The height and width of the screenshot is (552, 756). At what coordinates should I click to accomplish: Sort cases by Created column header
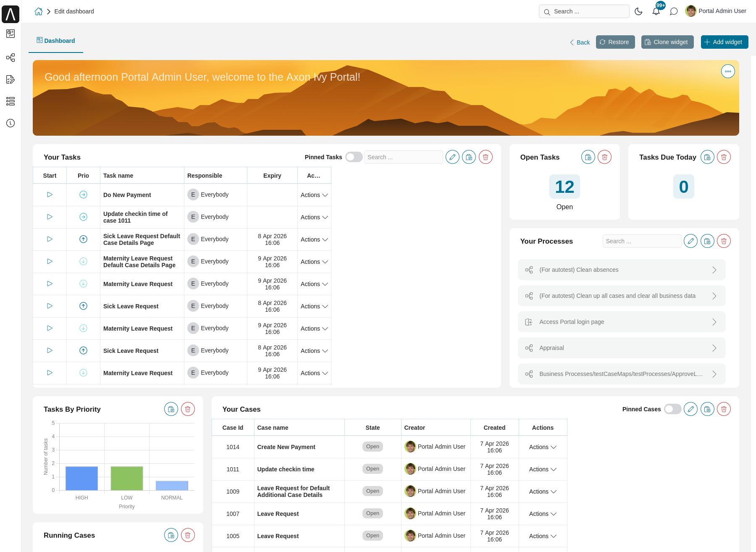point(494,428)
